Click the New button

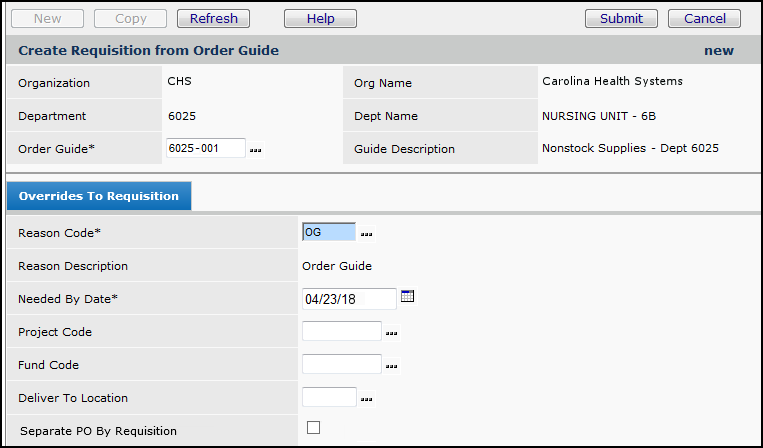[47, 18]
